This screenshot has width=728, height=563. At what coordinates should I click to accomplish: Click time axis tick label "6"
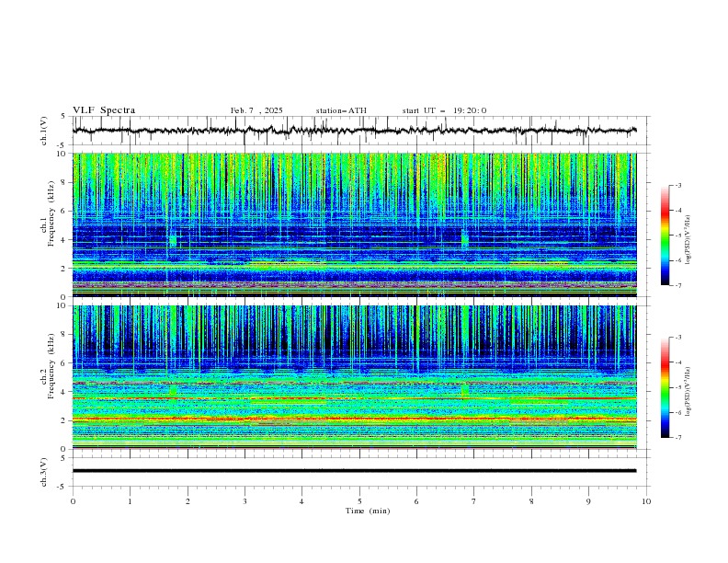[416, 501]
